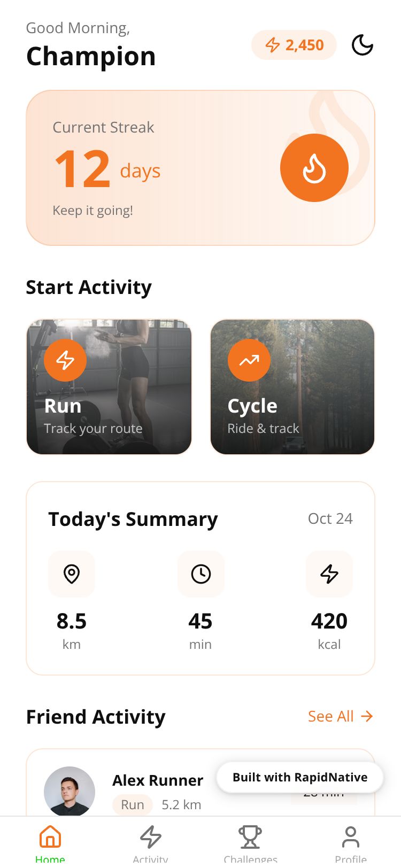Click the arrow next to See All
This screenshot has width=401, height=868.
(x=367, y=716)
